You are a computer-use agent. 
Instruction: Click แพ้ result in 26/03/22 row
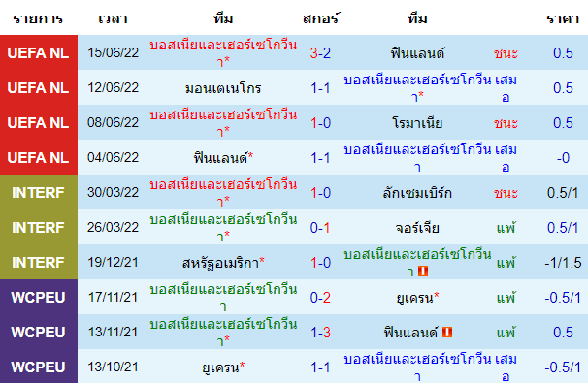tap(506, 228)
